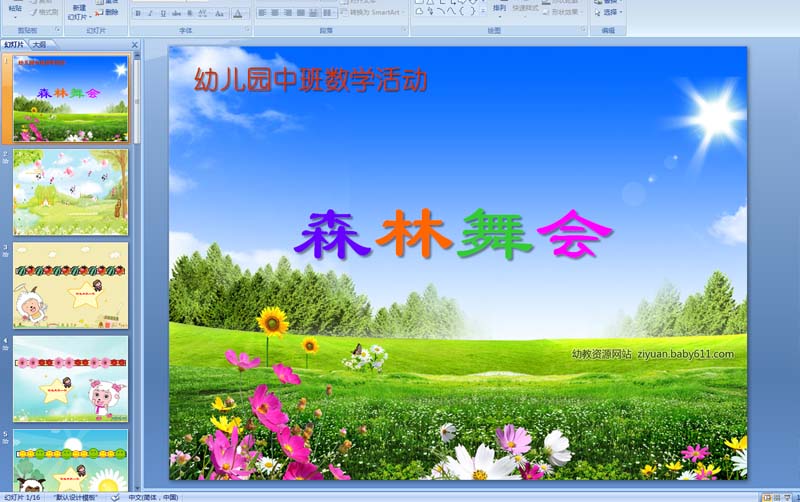
Task: Select the arc shape in shapes gallery
Action: pos(441,11)
